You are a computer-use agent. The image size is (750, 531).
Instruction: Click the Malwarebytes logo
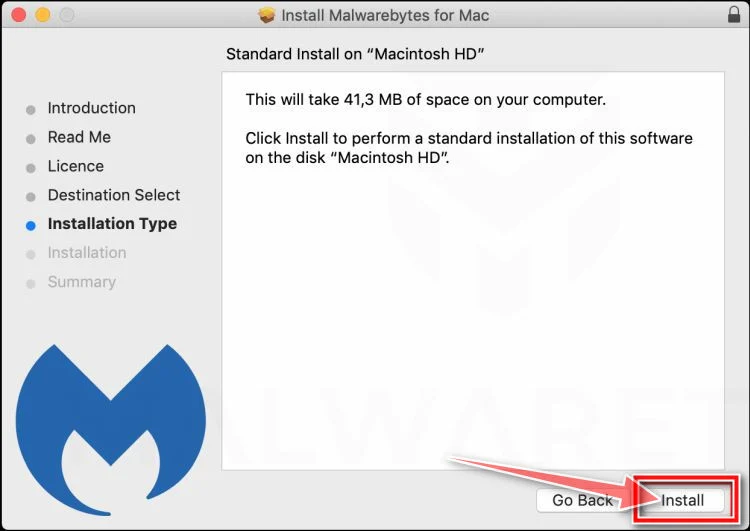click(111, 429)
